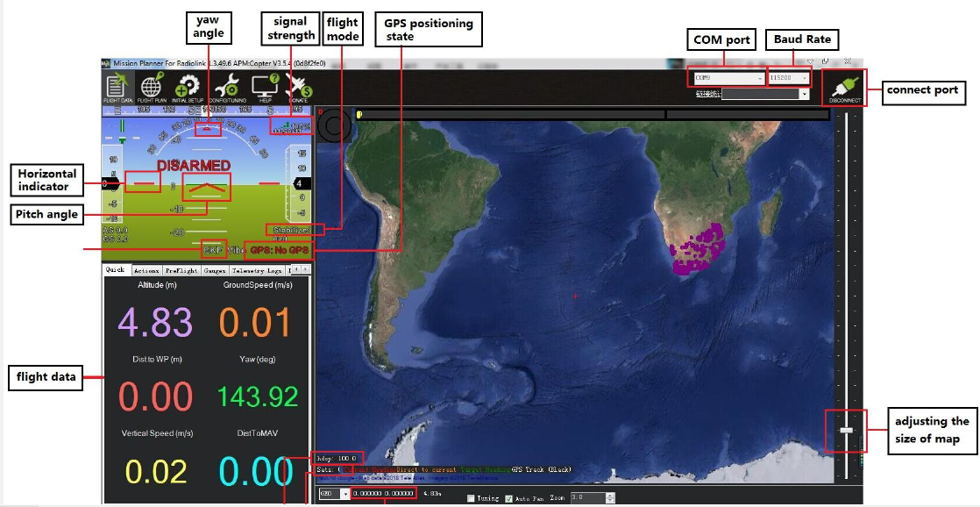
Task: Enable the Tuning checkbox
Action: coord(471,498)
